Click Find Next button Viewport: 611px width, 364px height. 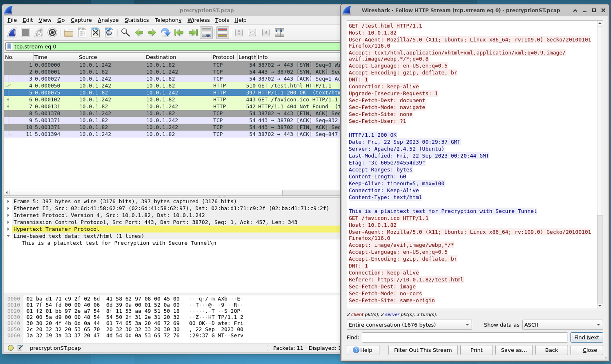click(x=587, y=337)
